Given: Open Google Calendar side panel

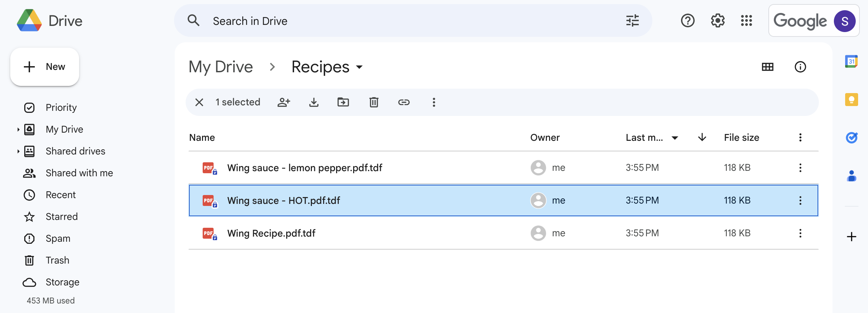Looking at the screenshot, I should pos(852,62).
